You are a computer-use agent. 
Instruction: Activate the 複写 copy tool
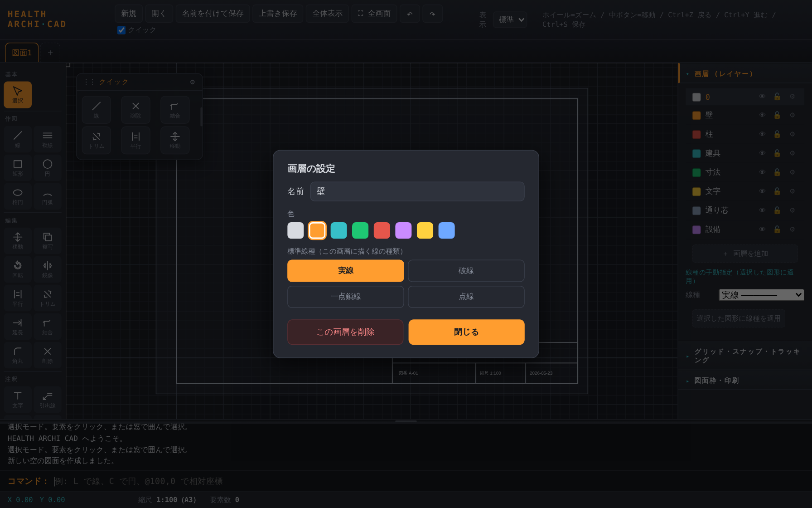[48, 240]
